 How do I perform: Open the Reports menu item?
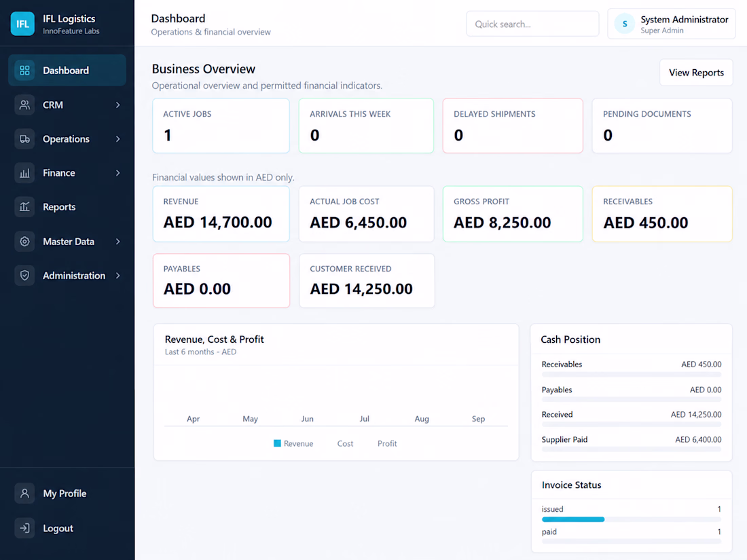pos(67,207)
